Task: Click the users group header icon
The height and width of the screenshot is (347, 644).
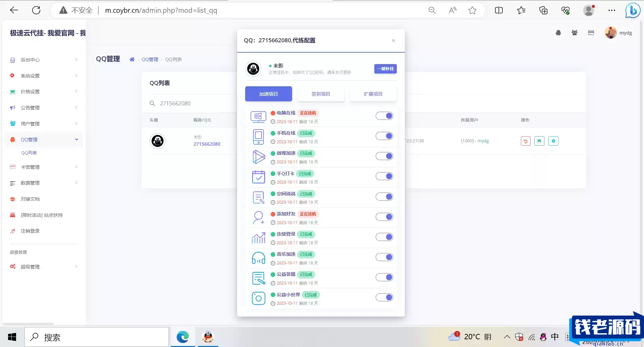Action: tap(575, 33)
